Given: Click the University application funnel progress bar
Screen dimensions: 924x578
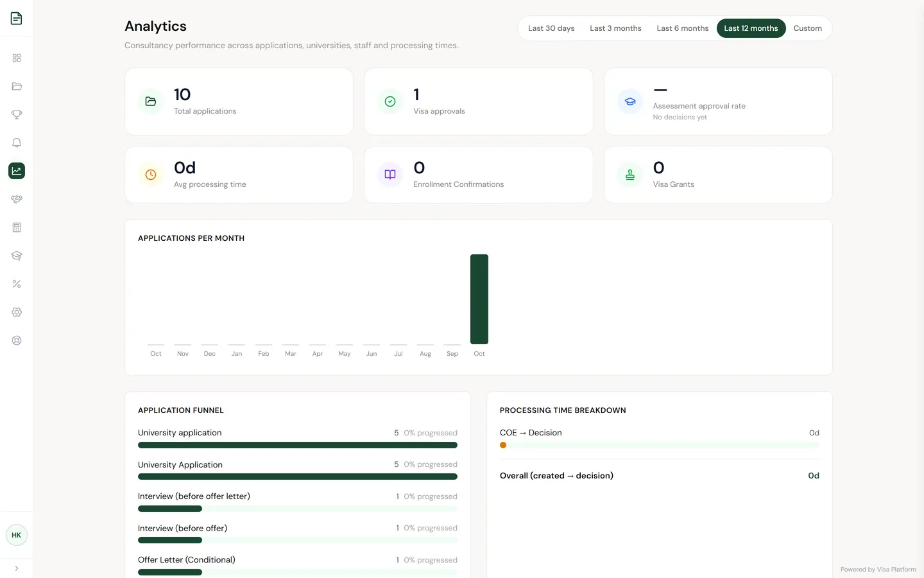Looking at the screenshot, I should tap(298, 445).
